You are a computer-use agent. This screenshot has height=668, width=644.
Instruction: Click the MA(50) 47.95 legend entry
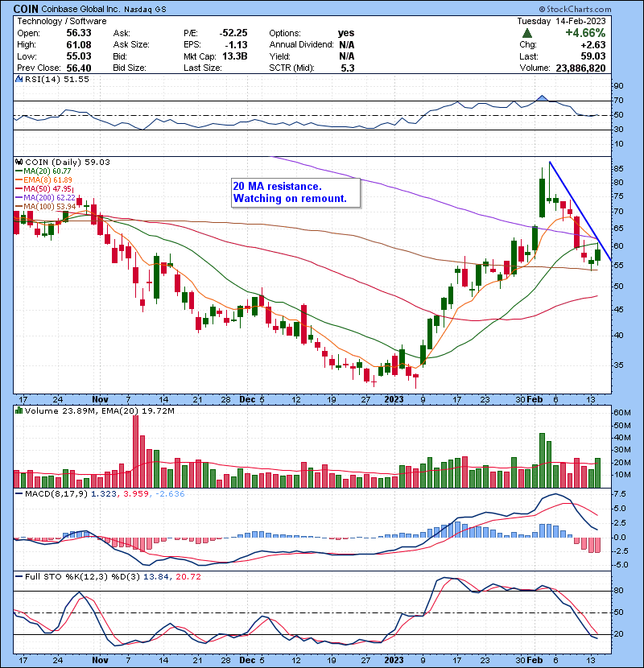44,188
